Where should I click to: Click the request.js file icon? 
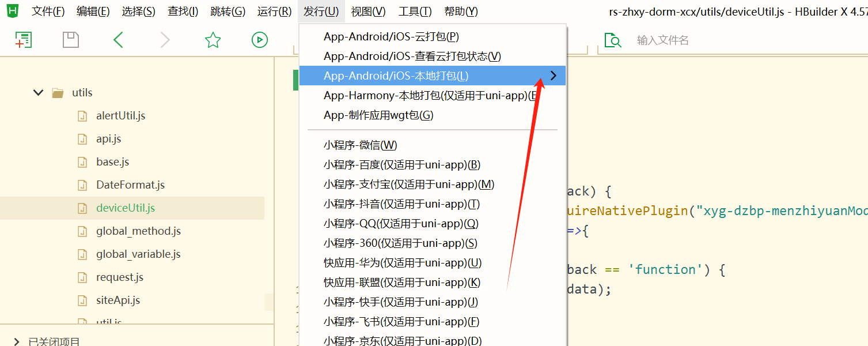[82, 277]
